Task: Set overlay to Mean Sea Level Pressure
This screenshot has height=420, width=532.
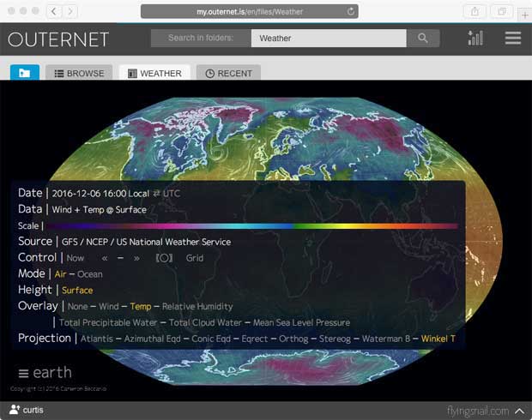Action: 302,322
